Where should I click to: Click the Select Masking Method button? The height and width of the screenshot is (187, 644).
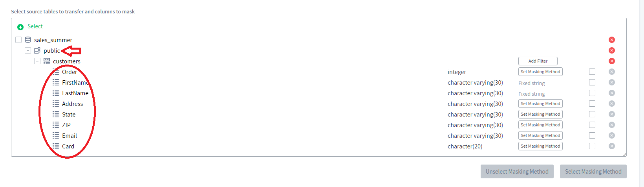tap(593, 172)
